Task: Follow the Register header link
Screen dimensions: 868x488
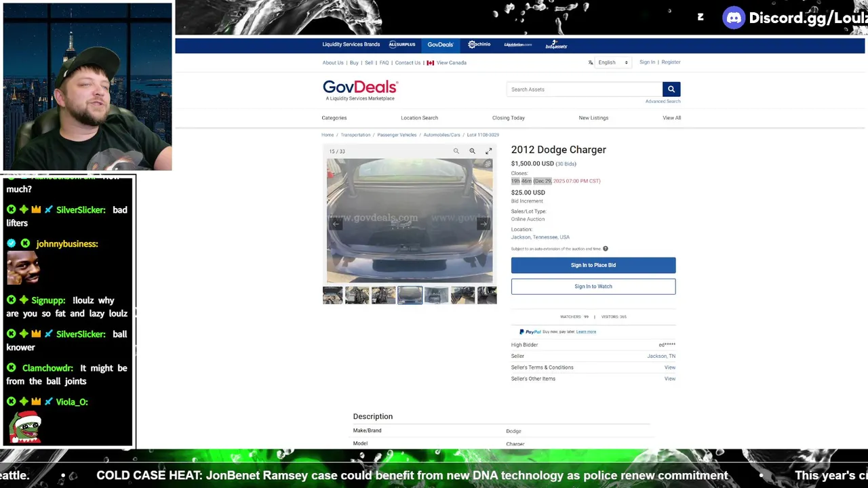Action: point(671,62)
